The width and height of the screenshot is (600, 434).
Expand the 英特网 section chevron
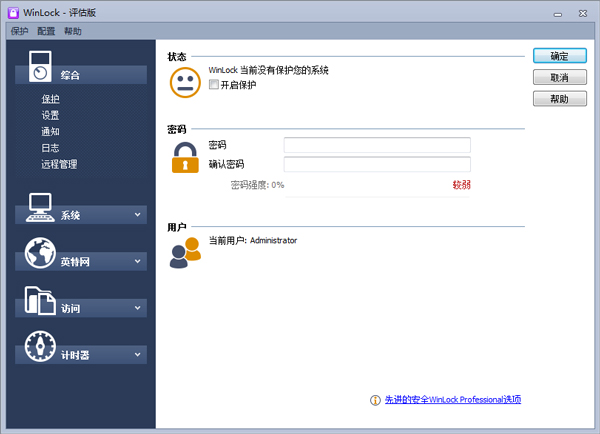pos(137,261)
